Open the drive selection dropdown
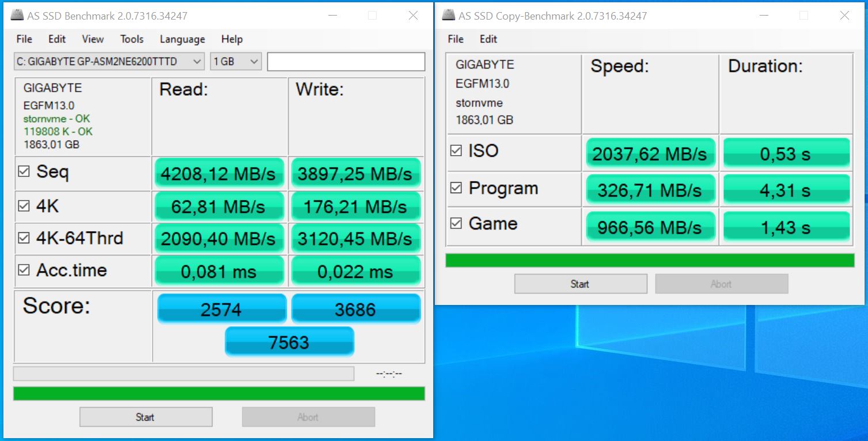Image resolution: width=868 pixels, height=441 pixels. tap(109, 61)
